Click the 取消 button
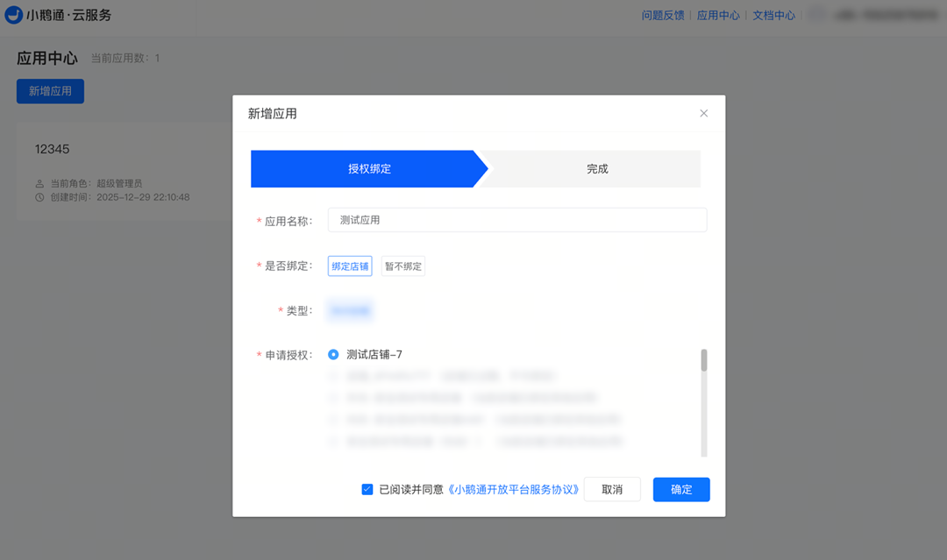947x560 pixels. tap(612, 489)
